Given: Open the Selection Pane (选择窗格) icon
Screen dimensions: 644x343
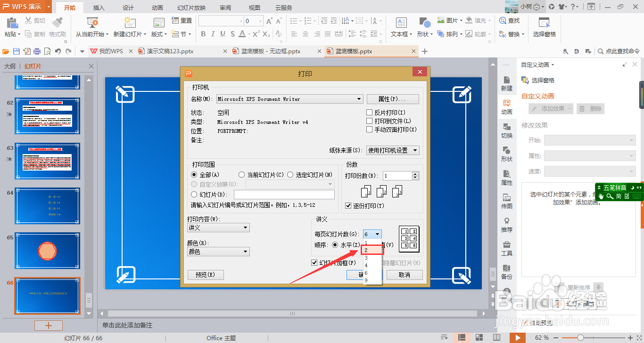Looking at the screenshot, I should tap(544, 23).
